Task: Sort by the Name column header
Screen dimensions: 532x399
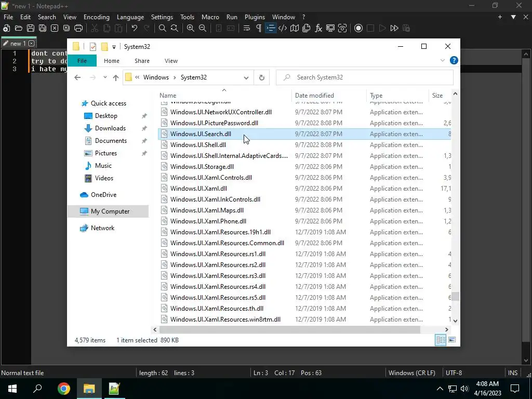Action: [x=224, y=96]
